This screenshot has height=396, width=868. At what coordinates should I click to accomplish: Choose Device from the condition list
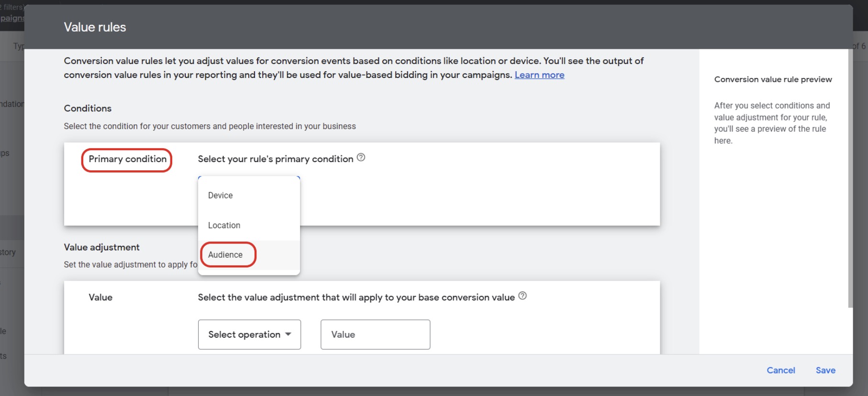221,196
